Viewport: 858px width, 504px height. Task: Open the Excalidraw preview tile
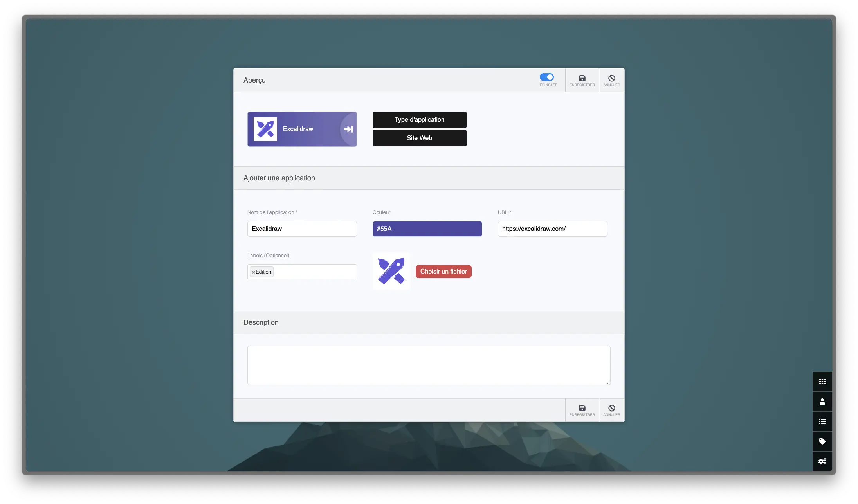pos(302,129)
